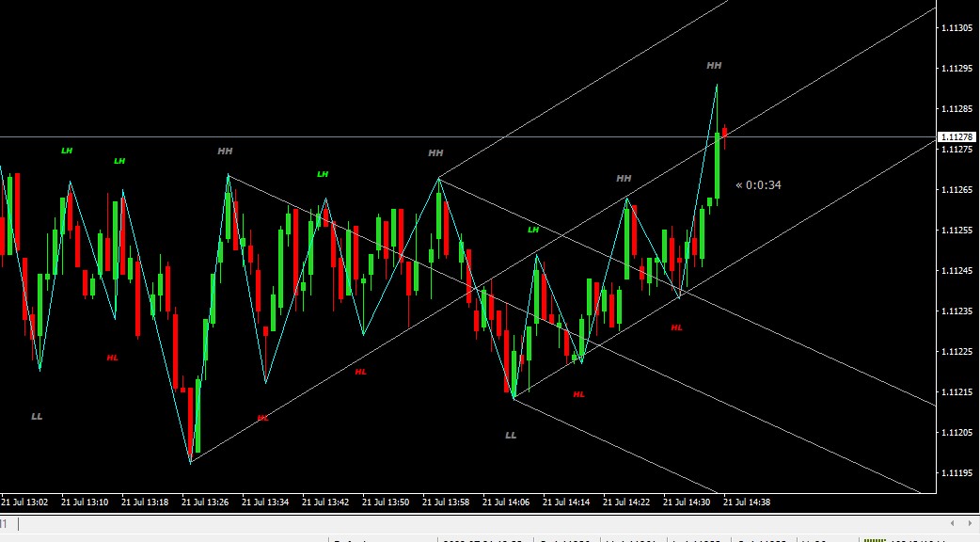Click the HH label above the 13:58 peak
This screenshot has height=542, width=980.
435,152
